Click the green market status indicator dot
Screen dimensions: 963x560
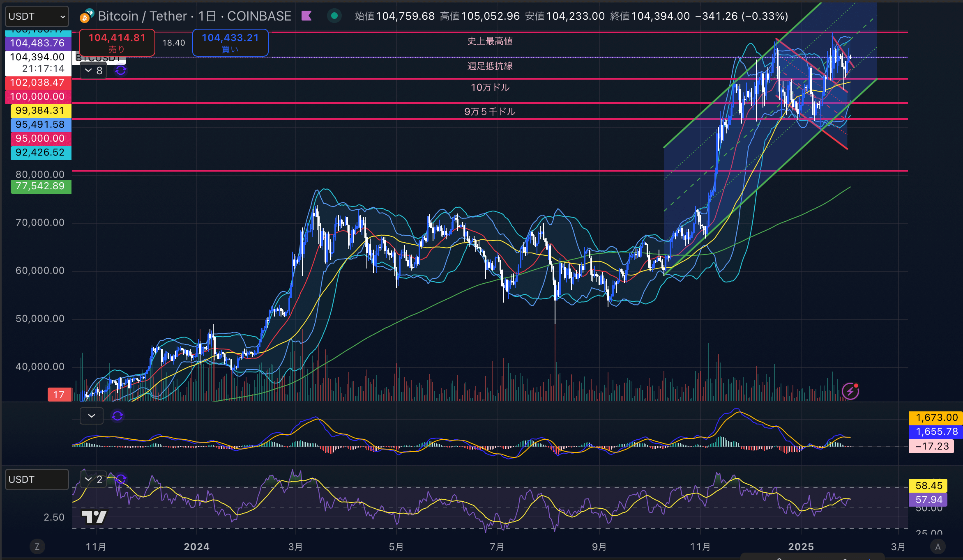pos(334,16)
